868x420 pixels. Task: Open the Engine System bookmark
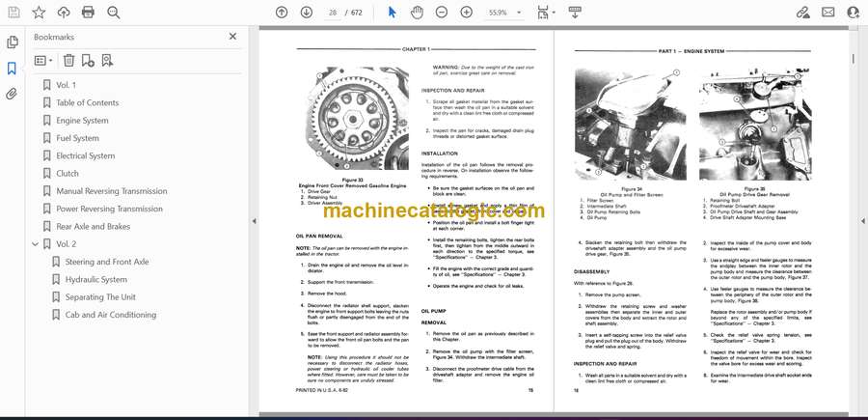[83, 121]
